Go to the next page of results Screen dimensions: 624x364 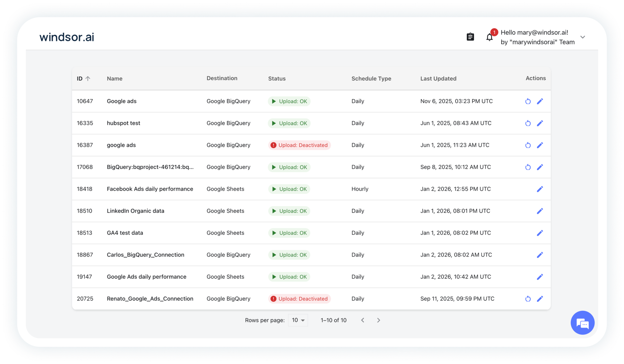click(378, 320)
